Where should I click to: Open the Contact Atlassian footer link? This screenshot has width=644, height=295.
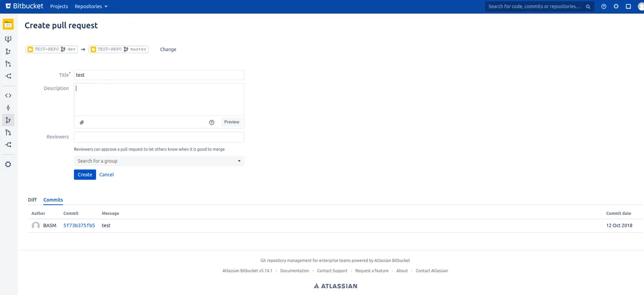(x=431, y=271)
